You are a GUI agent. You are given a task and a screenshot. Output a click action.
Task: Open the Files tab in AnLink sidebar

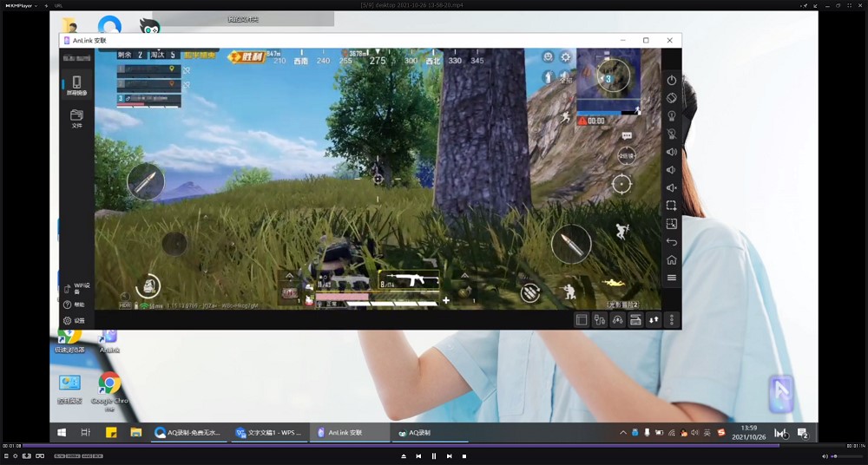pyautogui.click(x=76, y=119)
